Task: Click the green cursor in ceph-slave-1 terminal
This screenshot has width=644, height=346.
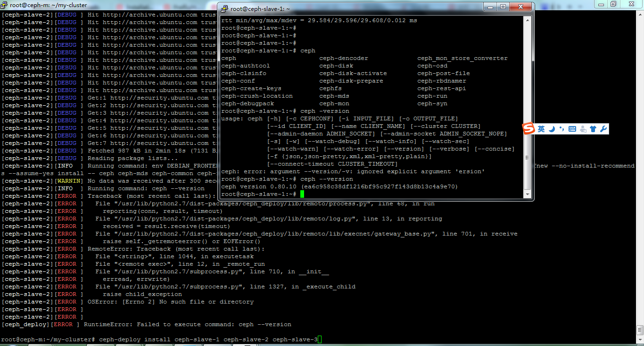Action: click(302, 194)
